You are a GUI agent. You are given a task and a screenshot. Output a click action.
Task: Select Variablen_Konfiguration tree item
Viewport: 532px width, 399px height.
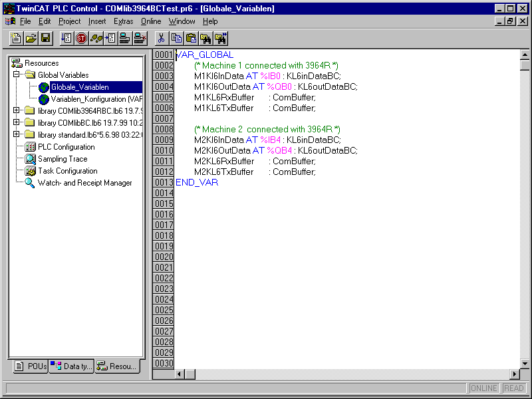pyautogui.click(x=96, y=99)
